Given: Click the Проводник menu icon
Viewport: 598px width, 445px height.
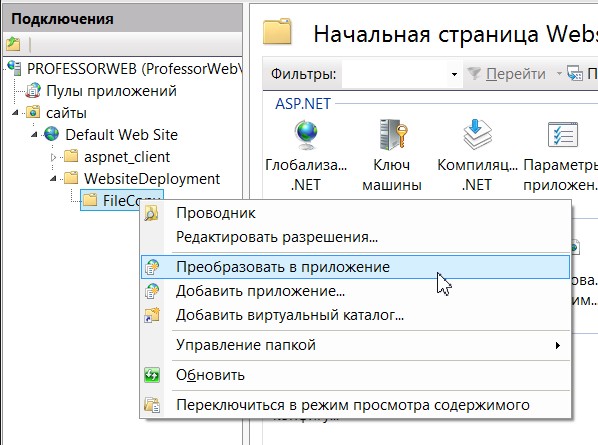Looking at the screenshot, I should click(x=151, y=213).
